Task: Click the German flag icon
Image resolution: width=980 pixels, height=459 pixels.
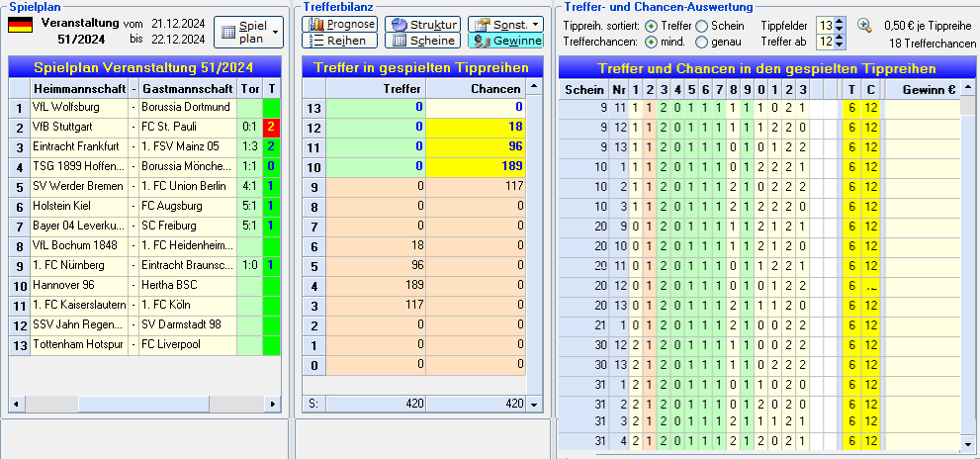Action: (x=20, y=25)
